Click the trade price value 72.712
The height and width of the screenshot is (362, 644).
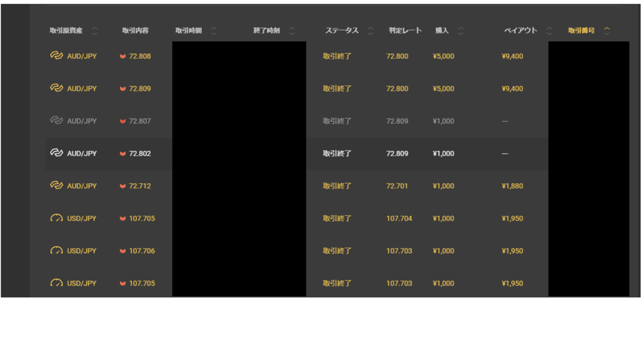click(140, 186)
